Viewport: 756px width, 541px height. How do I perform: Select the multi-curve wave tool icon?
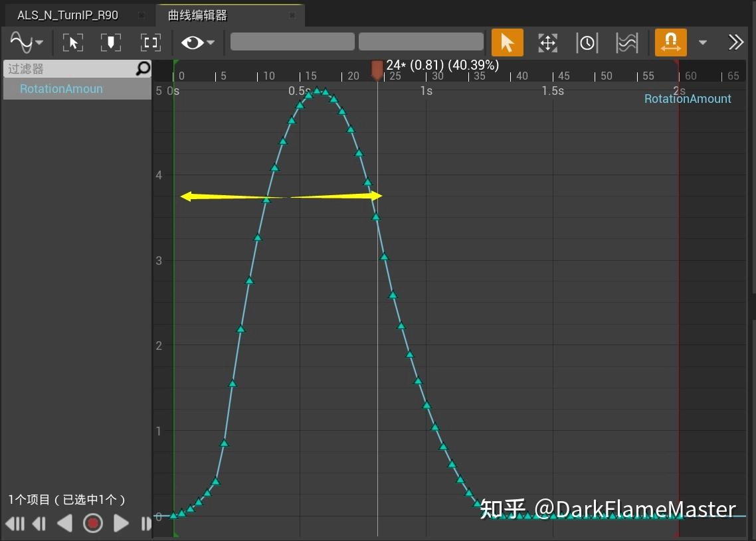click(x=626, y=43)
